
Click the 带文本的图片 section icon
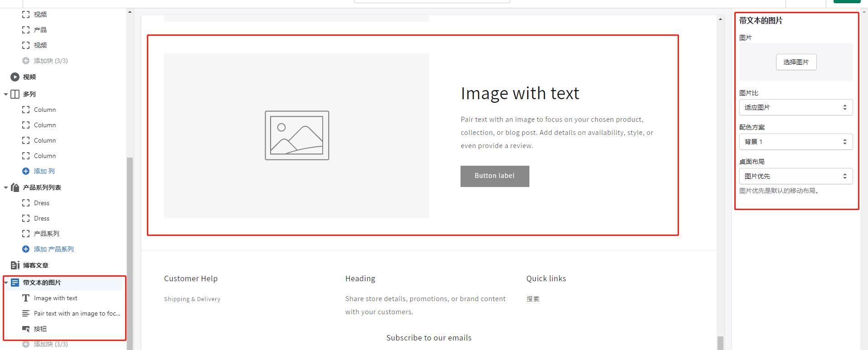pos(15,283)
